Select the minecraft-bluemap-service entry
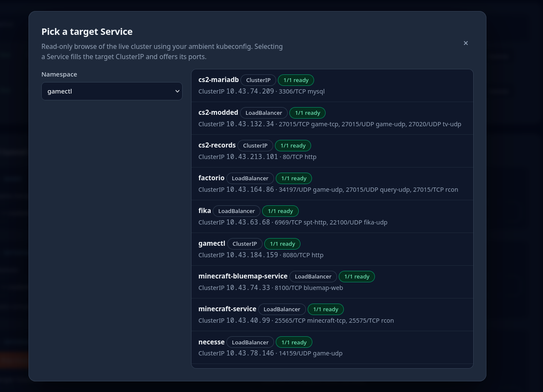This screenshot has width=543, height=392. [332, 282]
